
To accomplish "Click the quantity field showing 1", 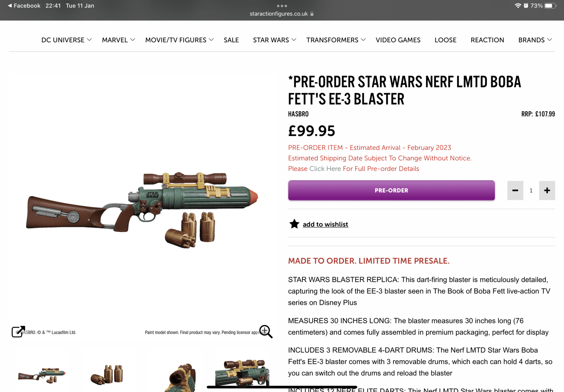I will (531, 190).
